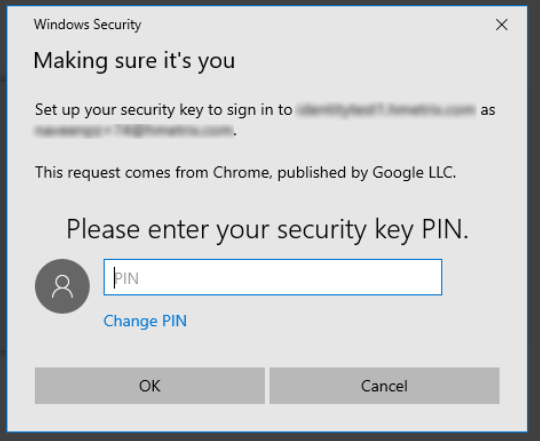Click the "Set up your security key" sentence
This screenshot has height=441, width=540.
click(265, 120)
